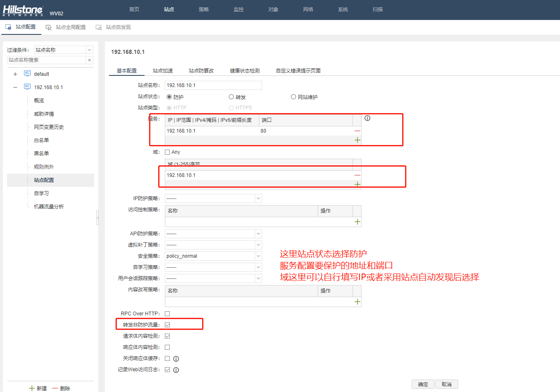Add a row in 访问控制策略 table
Viewport: 560px width, 392px height.
pyautogui.click(x=357, y=222)
